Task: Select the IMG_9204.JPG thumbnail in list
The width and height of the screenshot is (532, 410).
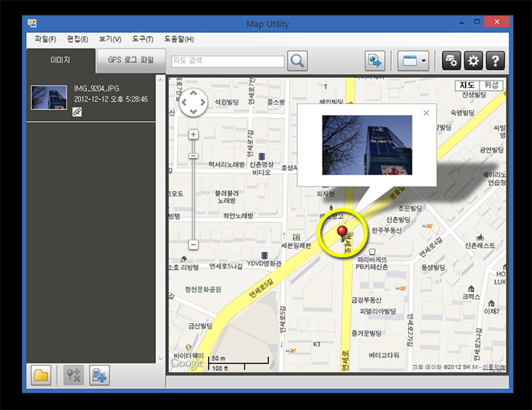Action: (49, 97)
